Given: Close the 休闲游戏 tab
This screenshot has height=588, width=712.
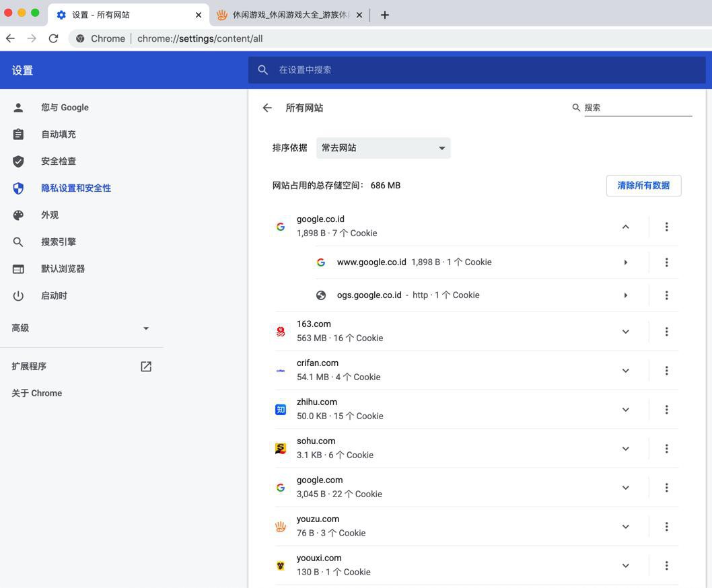Looking at the screenshot, I should coord(359,15).
